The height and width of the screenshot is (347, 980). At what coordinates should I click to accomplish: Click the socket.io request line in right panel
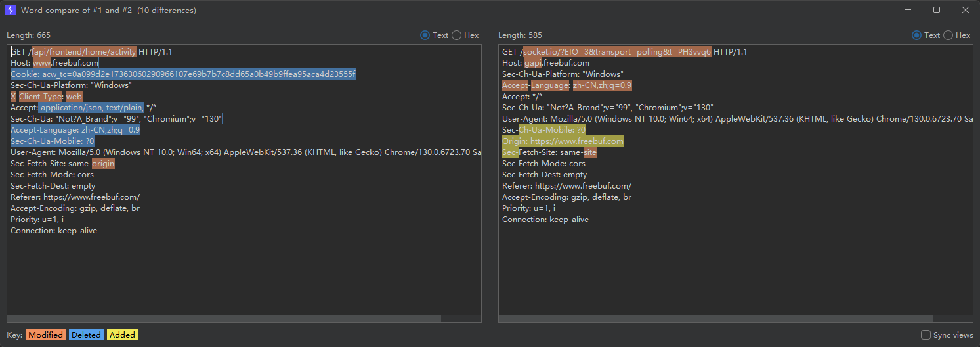624,52
